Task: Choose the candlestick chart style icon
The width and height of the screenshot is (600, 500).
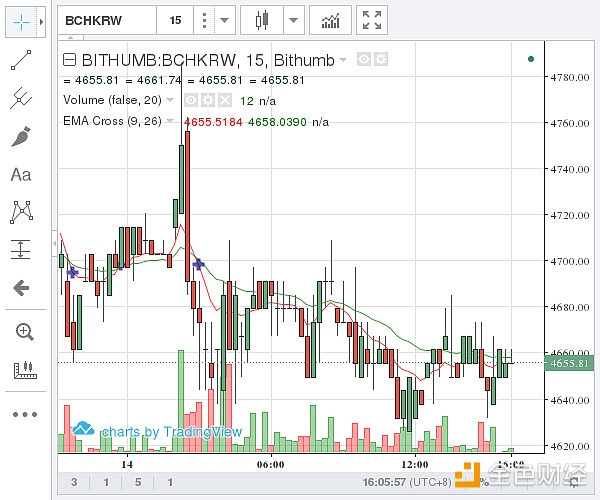Action: (x=262, y=20)
